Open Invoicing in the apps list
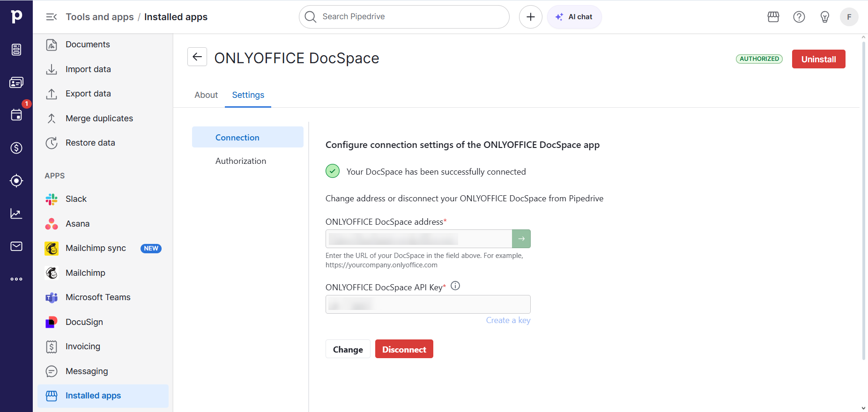The width and height of the screenshot is (868, 412). 103,346
